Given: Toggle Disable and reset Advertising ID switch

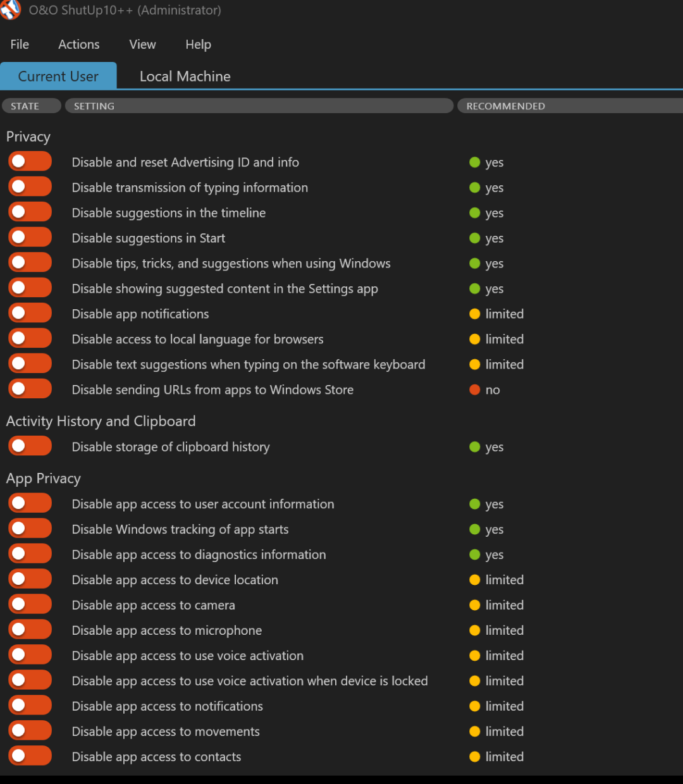Looking at the screenshot, I should click(30, 161).
